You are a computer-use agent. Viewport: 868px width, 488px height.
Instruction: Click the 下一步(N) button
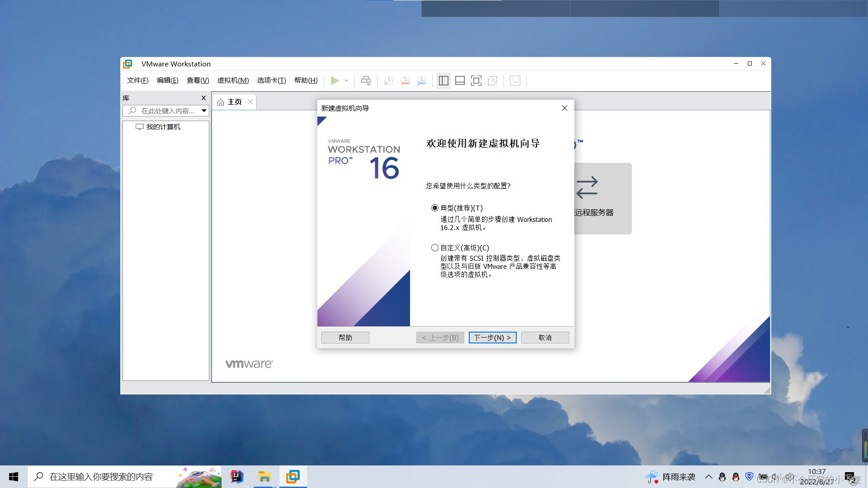492,338
